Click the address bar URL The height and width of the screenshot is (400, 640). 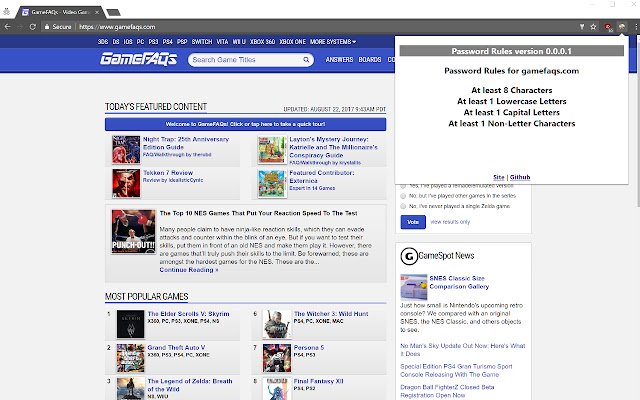pyautogui.click(x=117, y=27)
